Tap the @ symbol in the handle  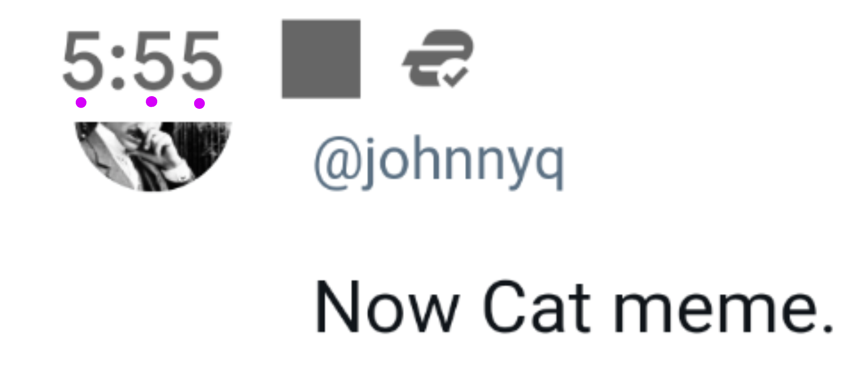[x=337, y=164]
